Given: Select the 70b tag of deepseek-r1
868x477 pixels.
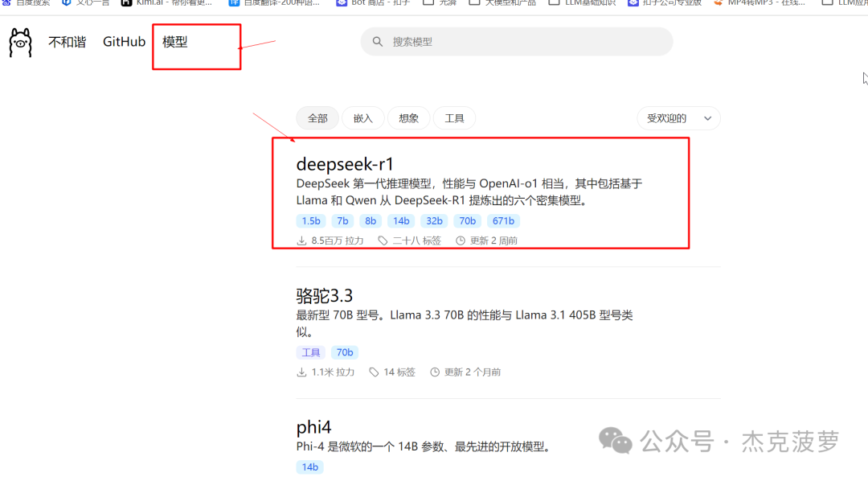Looking at the screenshot, I should (467, 221).
